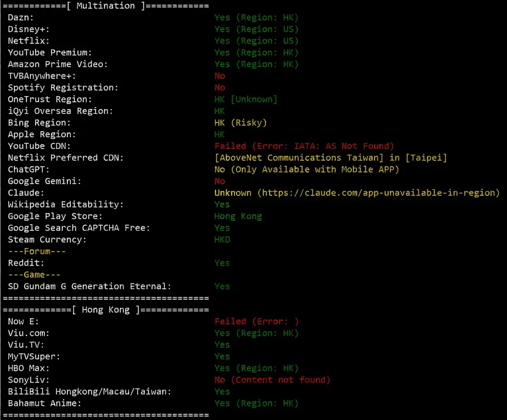Click the AboveNet Communications Taiwan text

click(299, 158)
